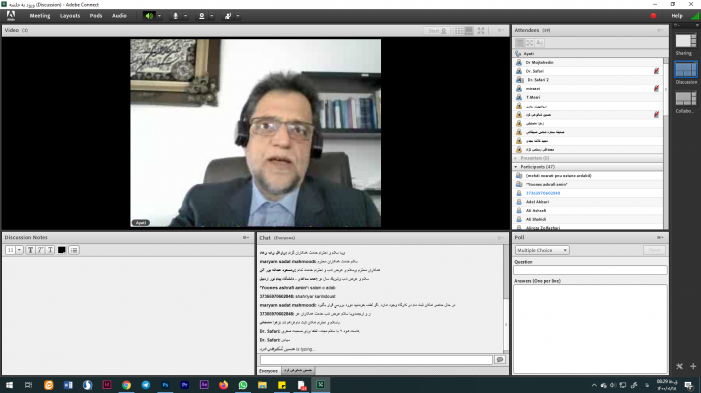Click the Help link
Image resolution: width=701 pixels, height=393 pixels.
coord(677,16)
